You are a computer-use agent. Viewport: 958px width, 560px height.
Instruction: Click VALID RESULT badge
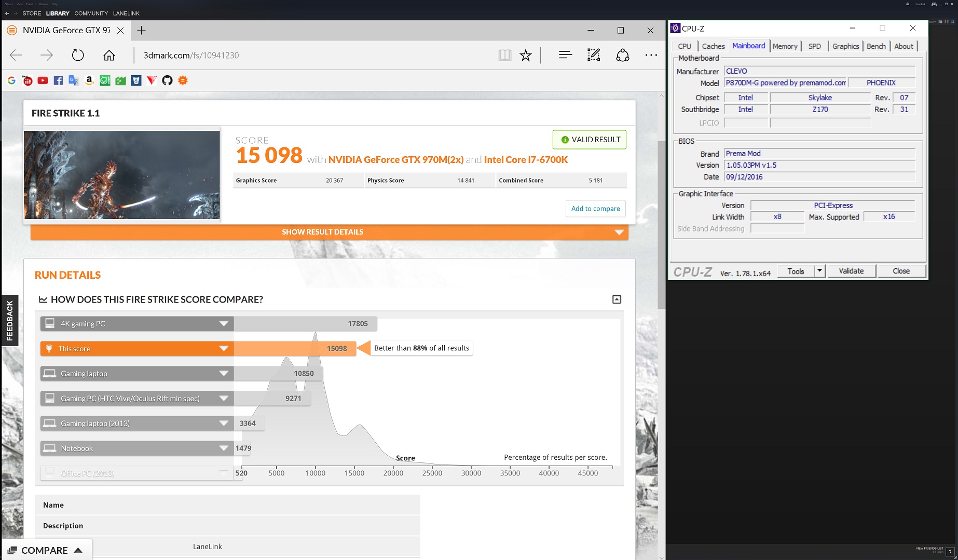pyautogui.click(x=590, y=140)
